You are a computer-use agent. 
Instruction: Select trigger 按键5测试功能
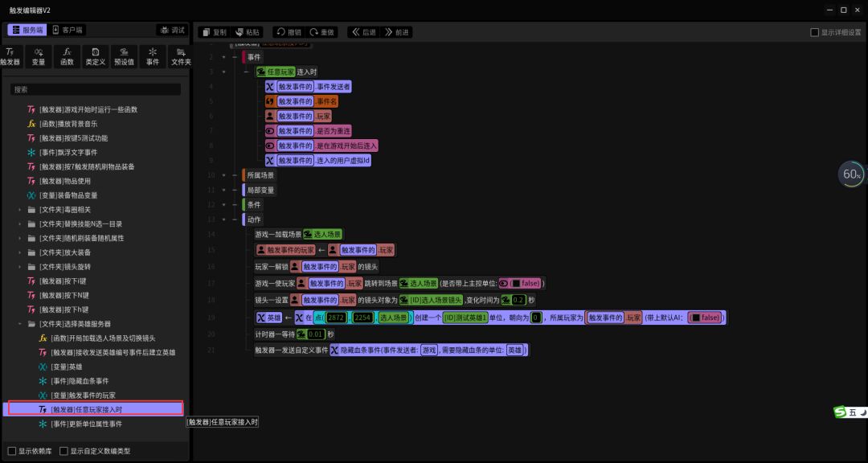click(x=74, y=138)
